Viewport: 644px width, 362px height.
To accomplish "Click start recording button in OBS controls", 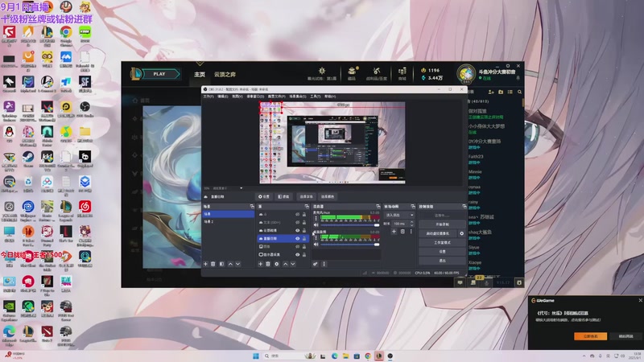I will click(x=442, y=224).
